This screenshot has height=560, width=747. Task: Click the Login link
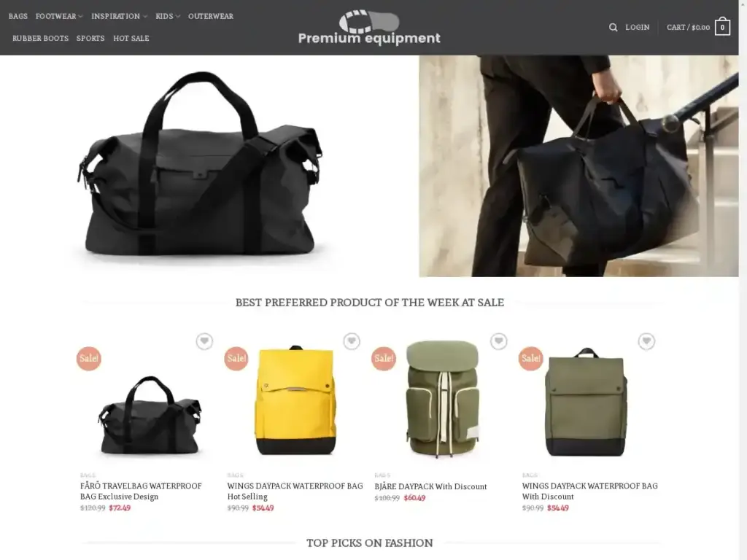[638, 28]
